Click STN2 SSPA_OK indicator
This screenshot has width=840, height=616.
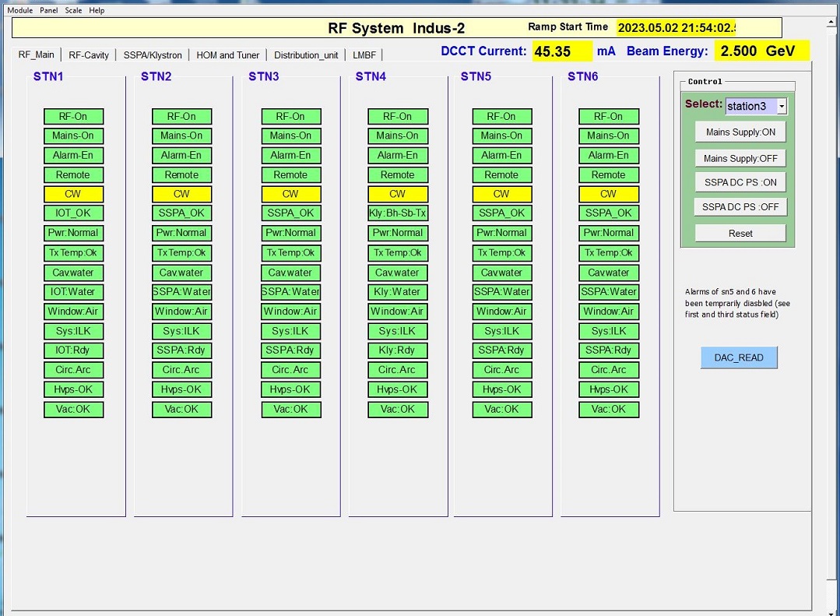(x=181, y=213)
